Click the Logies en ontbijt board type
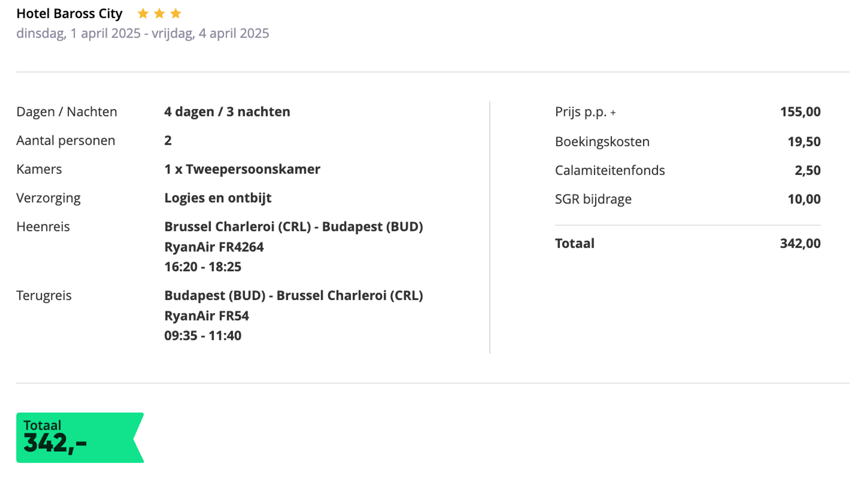Screen dimensions: 868x479 [218, 198]
